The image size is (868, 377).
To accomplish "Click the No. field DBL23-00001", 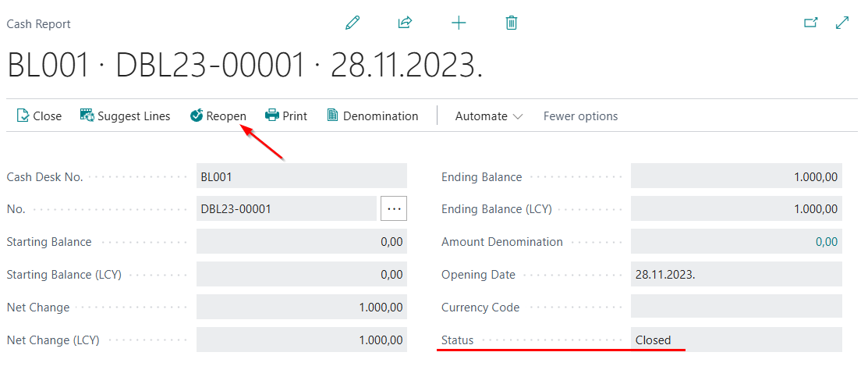I will pos(286,208).
